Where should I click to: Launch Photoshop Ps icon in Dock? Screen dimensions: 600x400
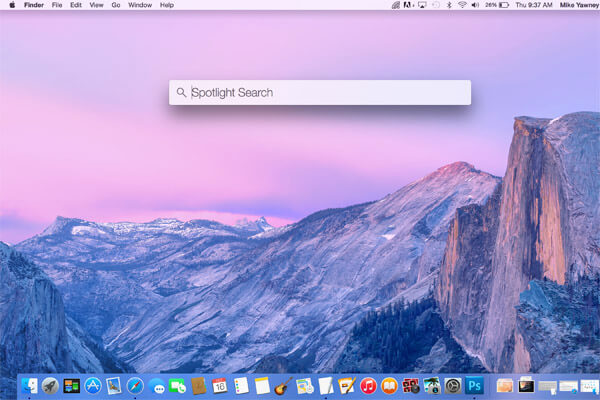tap(474, 386)
